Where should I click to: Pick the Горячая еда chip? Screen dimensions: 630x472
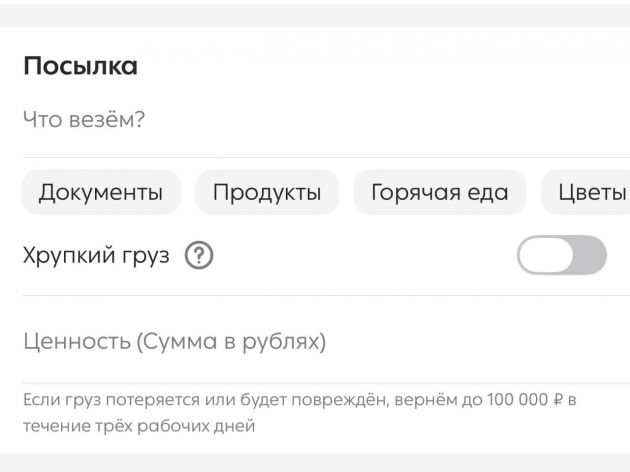(x=440, y=192)
